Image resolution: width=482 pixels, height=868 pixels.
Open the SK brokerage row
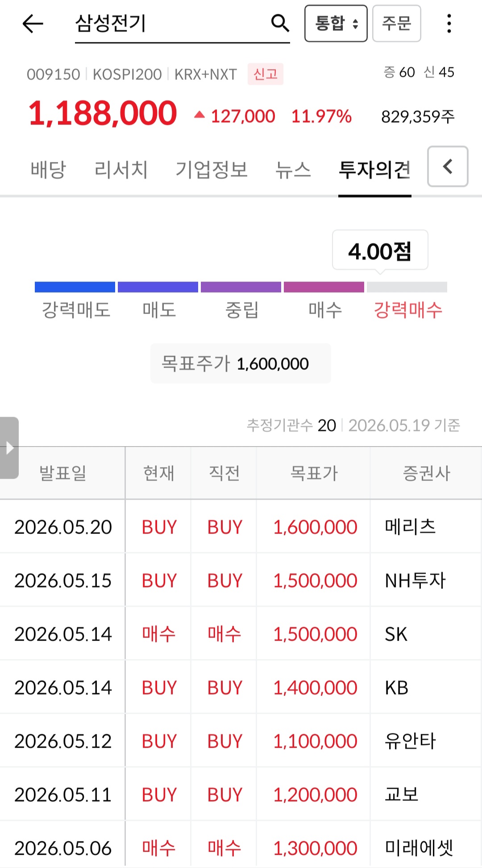pyautogui.click(x=241, y=634)
